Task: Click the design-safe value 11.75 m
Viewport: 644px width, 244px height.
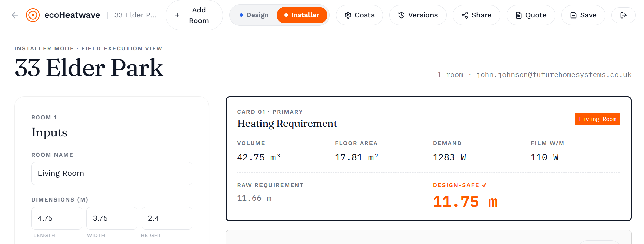Action: click(x=465, y=202)
